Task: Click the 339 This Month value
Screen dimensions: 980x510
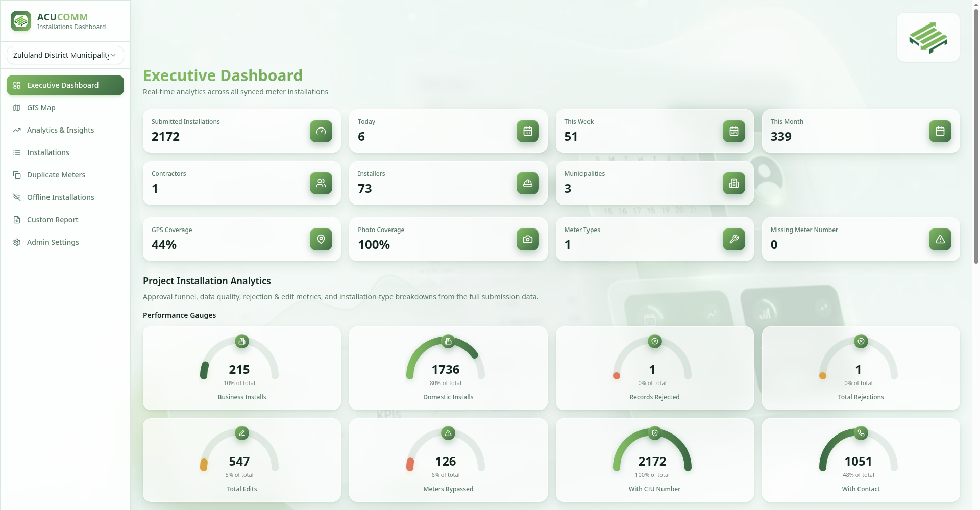Action: coord(781,137)
